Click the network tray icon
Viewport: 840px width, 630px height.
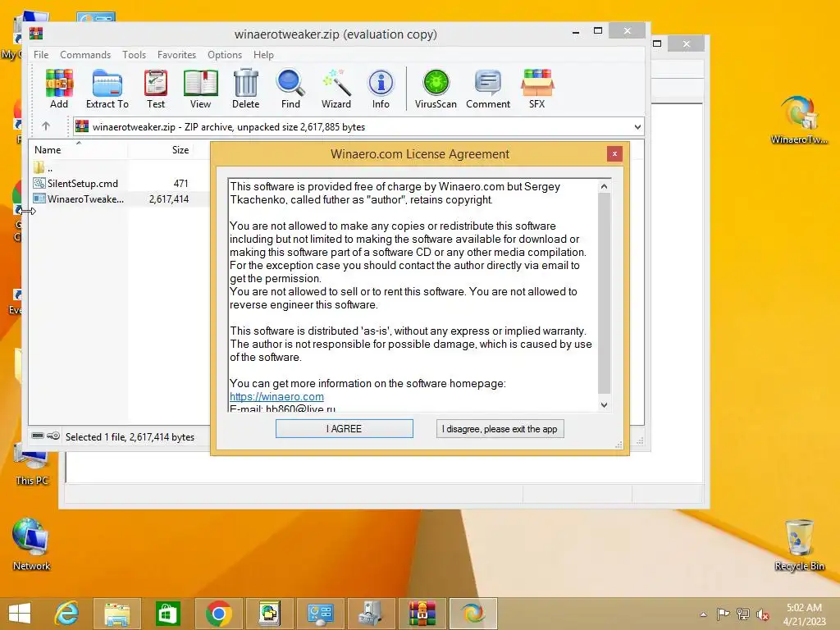pos(743,614)
